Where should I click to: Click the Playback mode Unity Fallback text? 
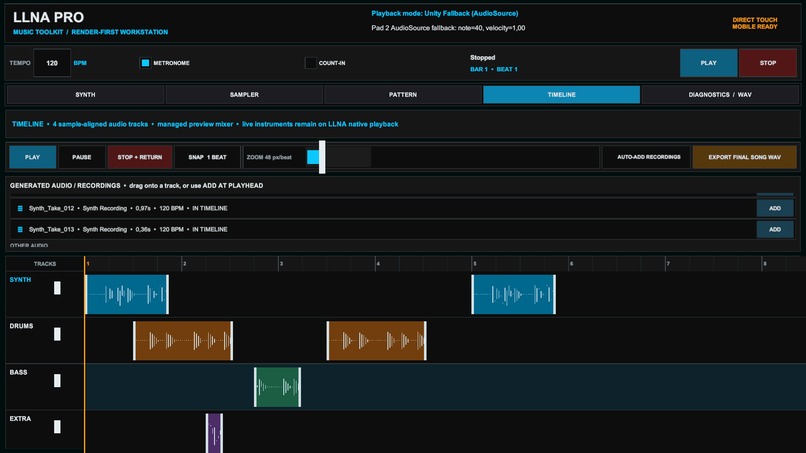[x=445, y=13]
